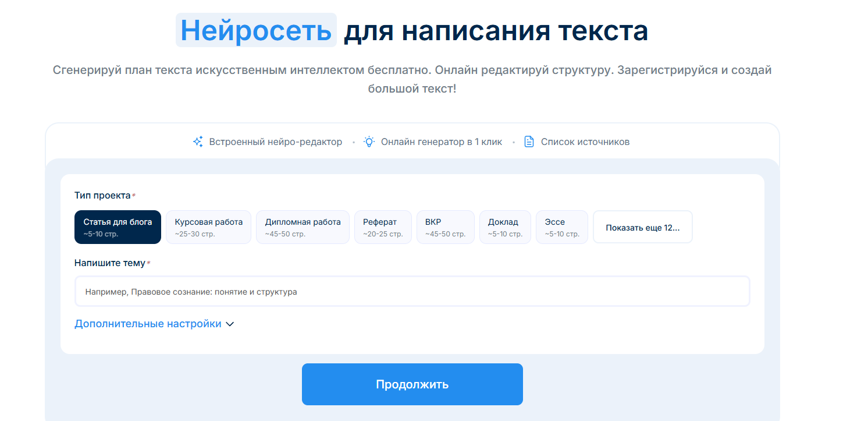Click the Тип проекта field label

(102, 195)
